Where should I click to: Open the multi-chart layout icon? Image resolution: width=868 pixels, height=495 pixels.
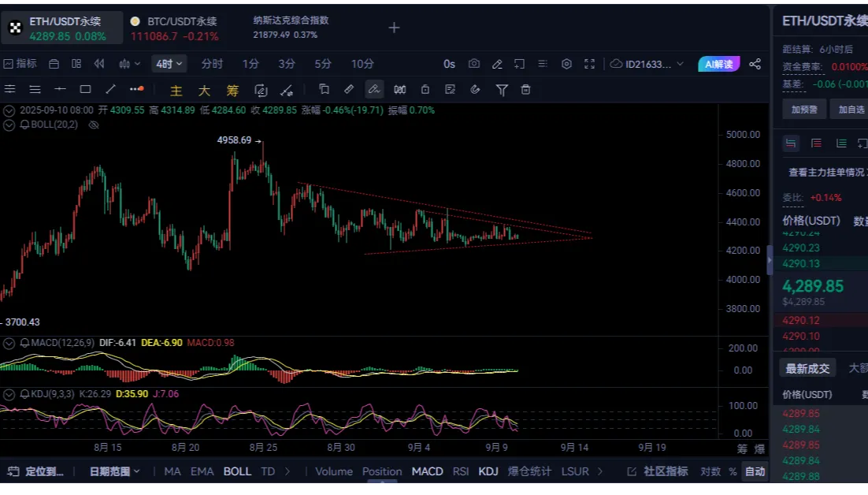pos(76,64)
